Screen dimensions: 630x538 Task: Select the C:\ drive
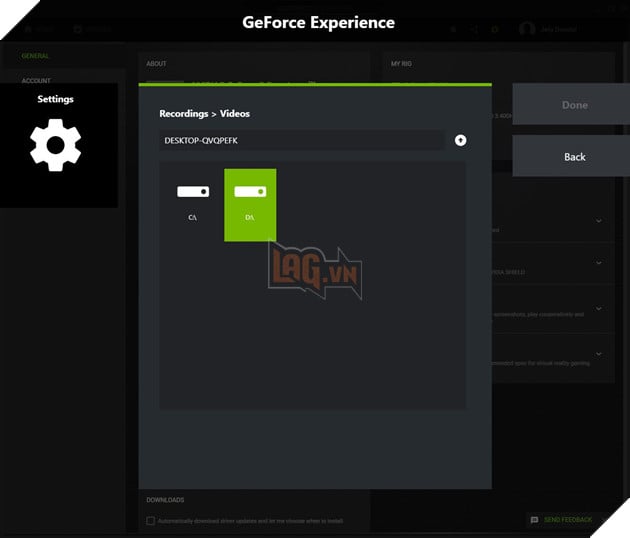click(x=193, y=205)
